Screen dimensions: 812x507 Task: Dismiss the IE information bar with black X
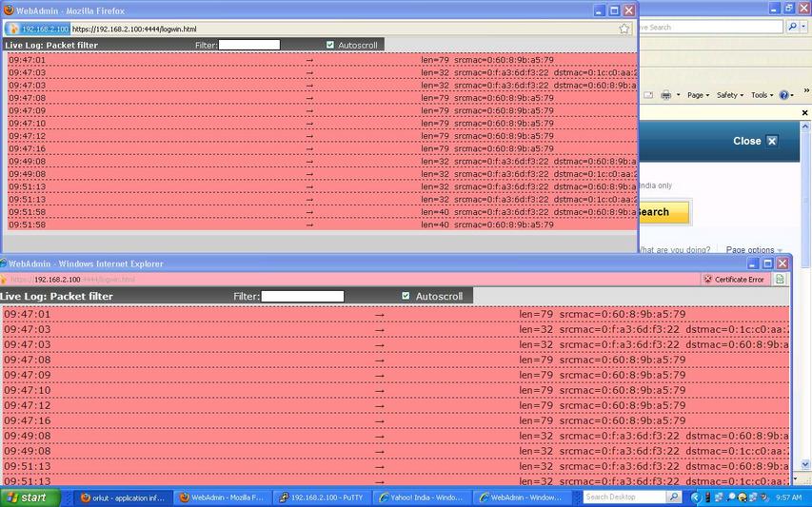tap(804, 113)
